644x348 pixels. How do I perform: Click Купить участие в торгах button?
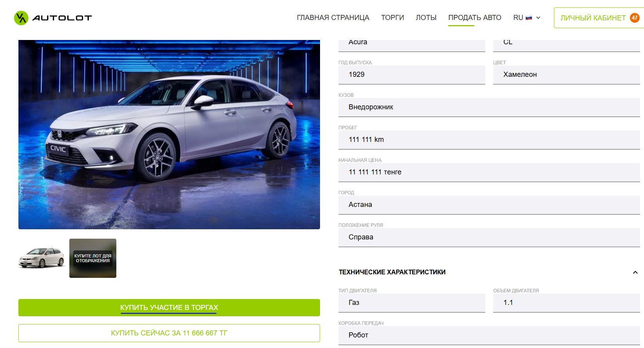point(169,308)
